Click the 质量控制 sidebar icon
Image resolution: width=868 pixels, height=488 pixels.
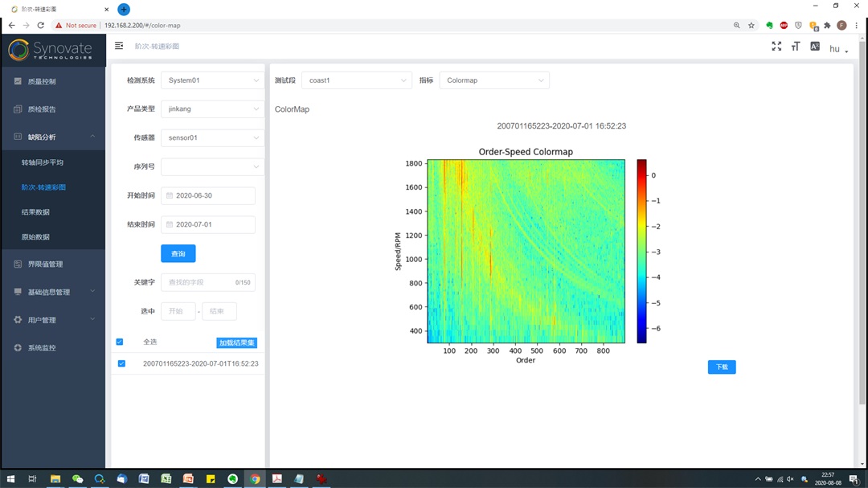coord(18,81)
